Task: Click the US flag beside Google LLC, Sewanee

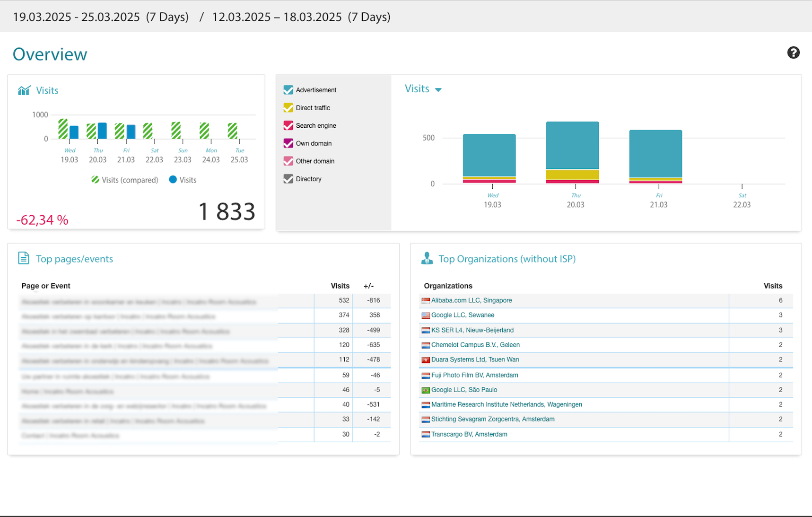Action: pyautogui.click(x=426, y=315)
